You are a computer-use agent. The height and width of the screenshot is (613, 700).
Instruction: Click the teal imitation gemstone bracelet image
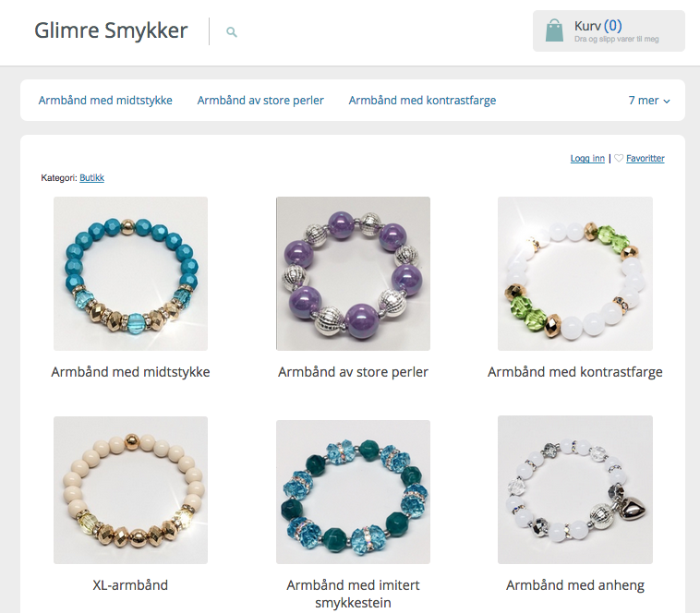[x=353, y=492]
